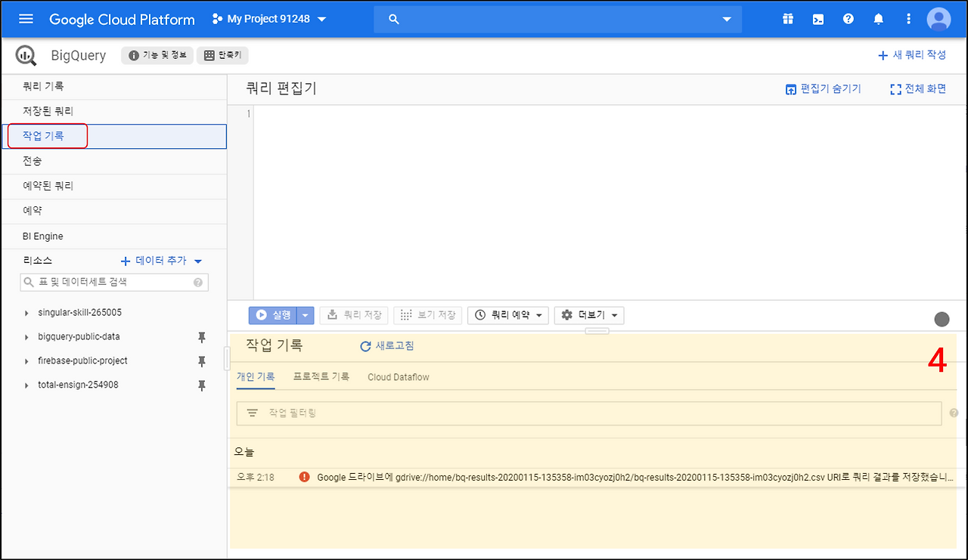Click the horizontal editor/results splitter handle

[x=597, y=331]
